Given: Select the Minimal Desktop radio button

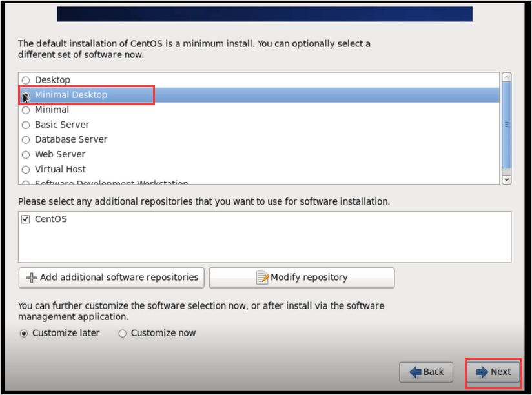Looking at the screenshot, I should 26,95.
